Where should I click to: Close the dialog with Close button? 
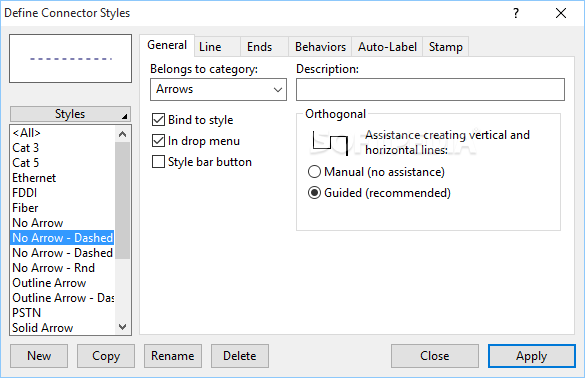pos(435,356)
